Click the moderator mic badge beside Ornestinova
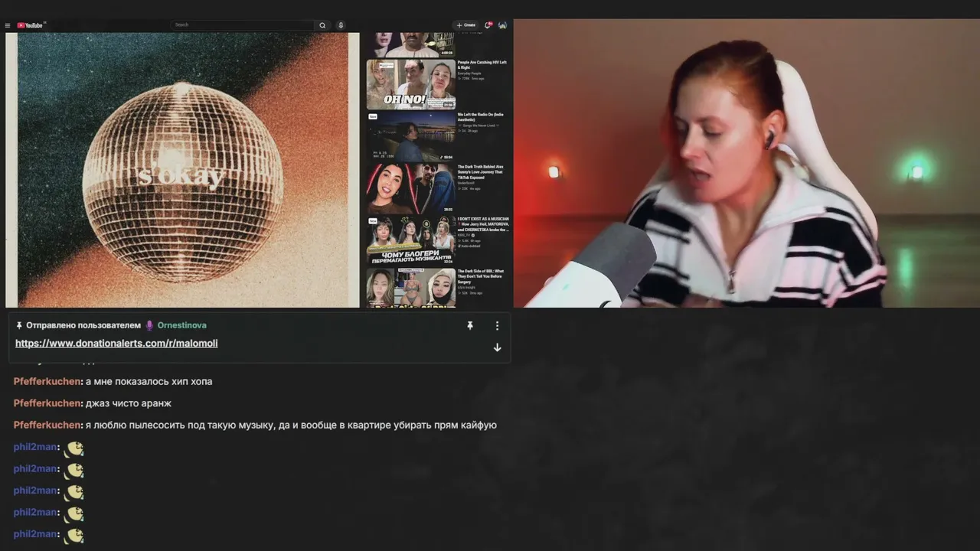980x551 pixels. tap(150, 325)
